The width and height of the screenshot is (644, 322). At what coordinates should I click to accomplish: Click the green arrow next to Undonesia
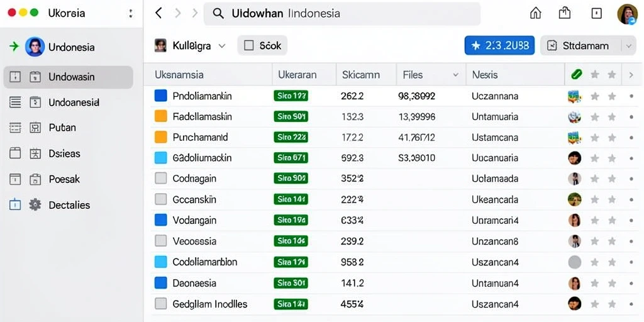coord(14,47)
